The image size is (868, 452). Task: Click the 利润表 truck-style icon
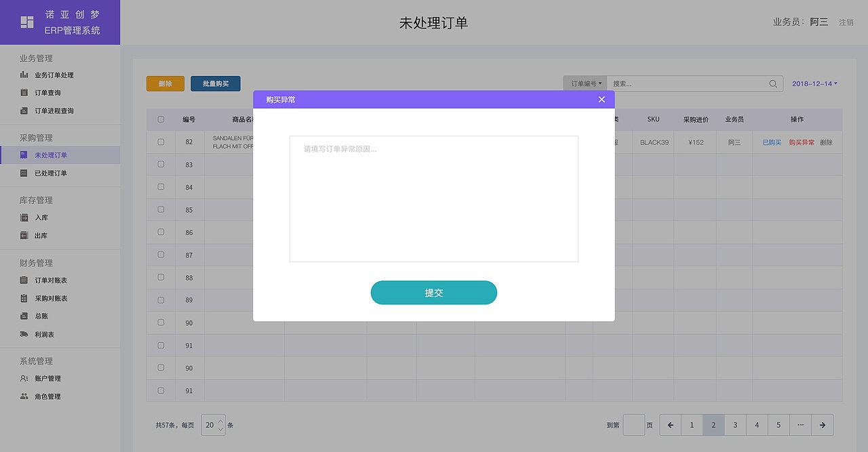[x=25, y=333]
